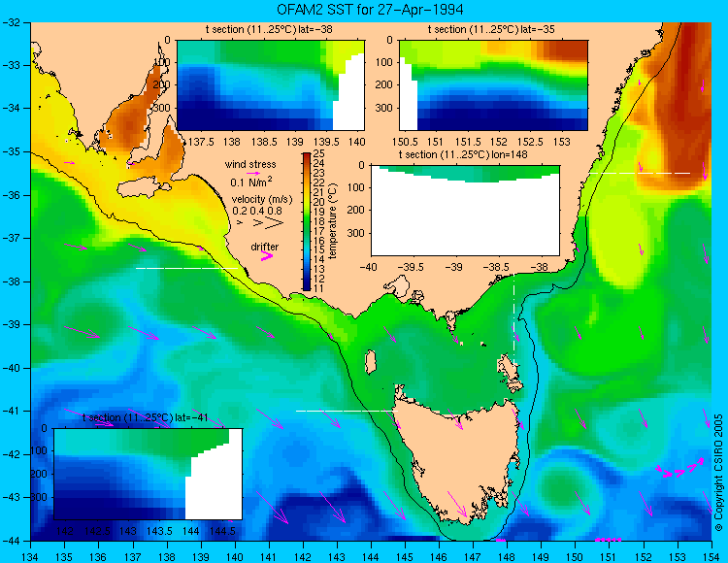Click the white dashed lat=-41 section line
Screen dimensions: 728x563
(347, 411)
